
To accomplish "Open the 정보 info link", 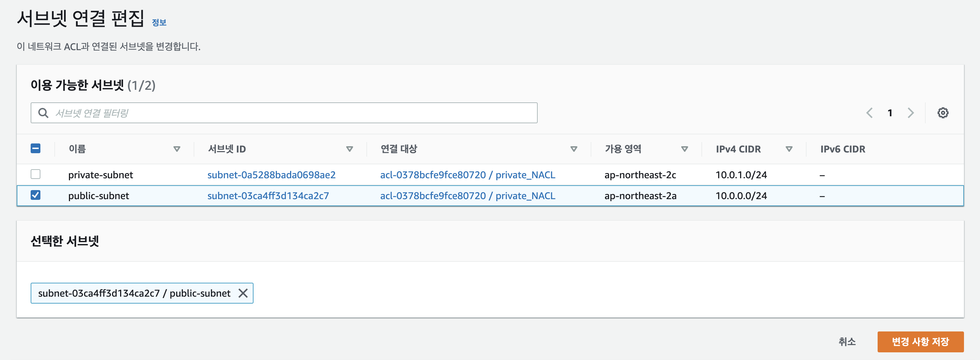I will pos(159,22).
